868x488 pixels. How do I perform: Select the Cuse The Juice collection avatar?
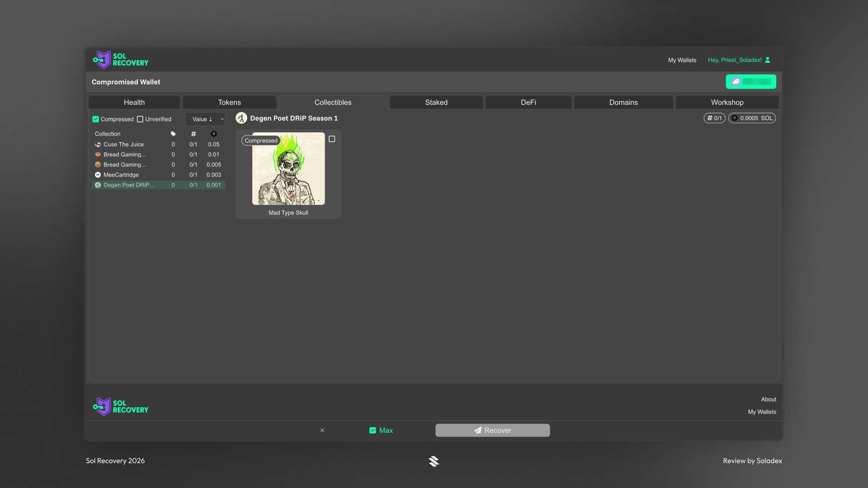point(98,144)
